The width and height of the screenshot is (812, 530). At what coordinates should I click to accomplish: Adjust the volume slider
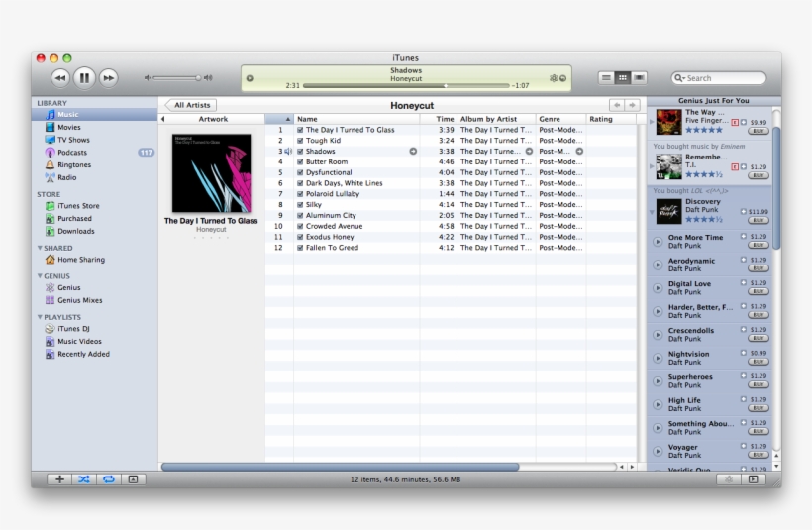(x=176, y=78)
